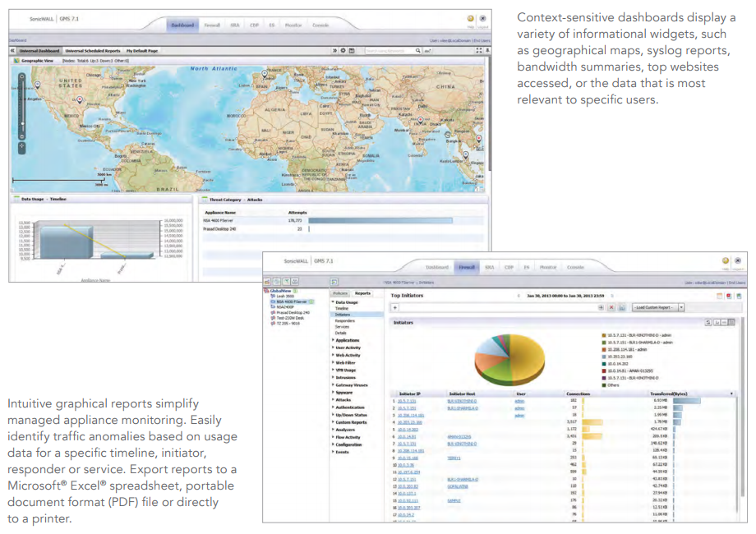The width and height of the screenshot is (756, 534).
Task: Select the Leah 3500 tree node
Action: (x=285, y=297)
